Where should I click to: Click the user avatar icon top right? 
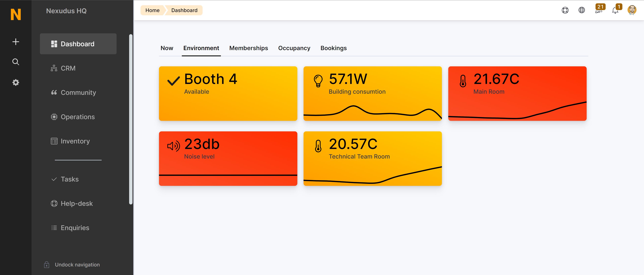click(x=632, y=10)
